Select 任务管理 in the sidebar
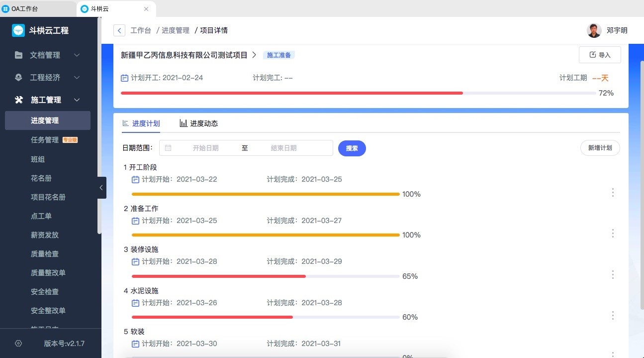The height and width of the screenshot is (358, 644). point(45,140)
